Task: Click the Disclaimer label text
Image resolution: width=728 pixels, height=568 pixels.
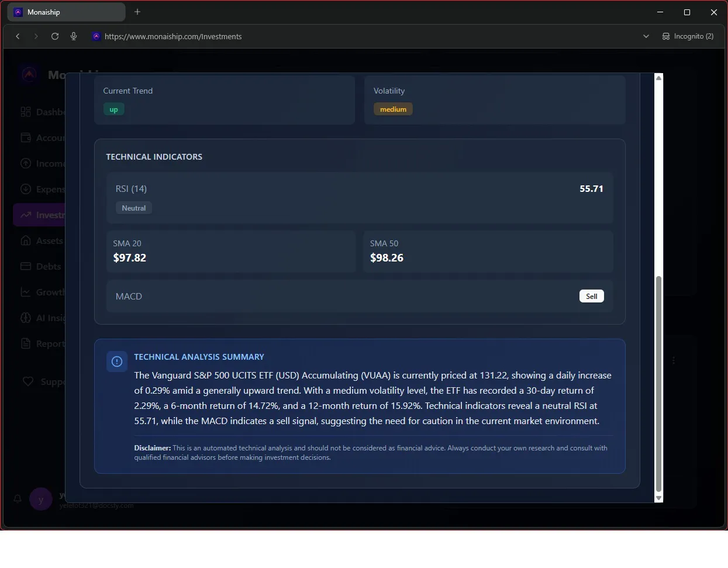Action: pos(153,448)
